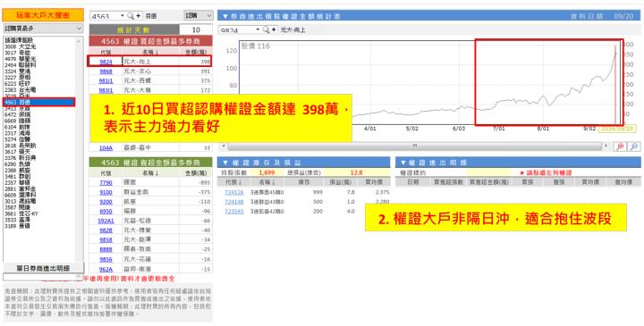Select 2881 富邦金 in the stock list
This screenshot has width=644, height=326.
pos(39,188)
